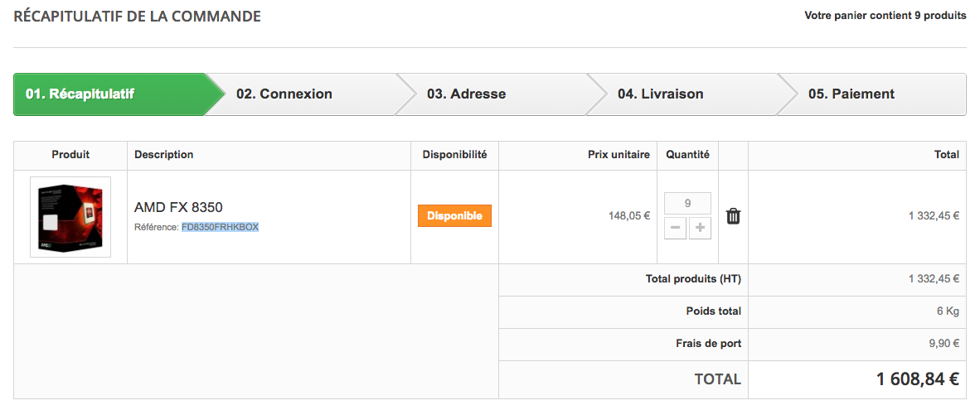The width and height of the screenshot is (980, 410).
Task: Open the AMD FX 8350 product thumbnail
Action: point(70,217)
